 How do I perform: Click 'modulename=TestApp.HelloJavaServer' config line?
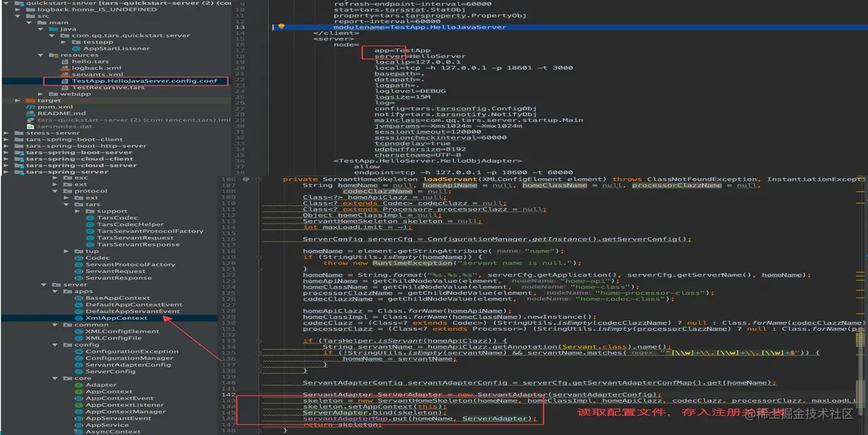(420, 27)
